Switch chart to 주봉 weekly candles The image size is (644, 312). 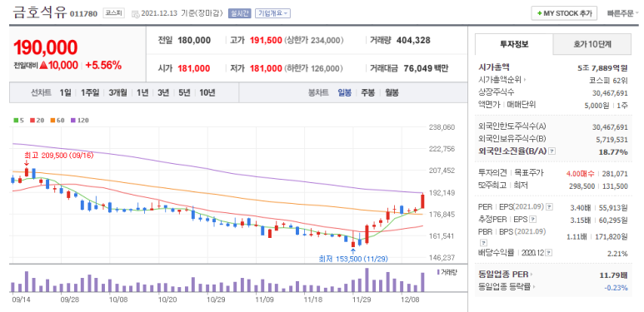click(x=367, y=92)
